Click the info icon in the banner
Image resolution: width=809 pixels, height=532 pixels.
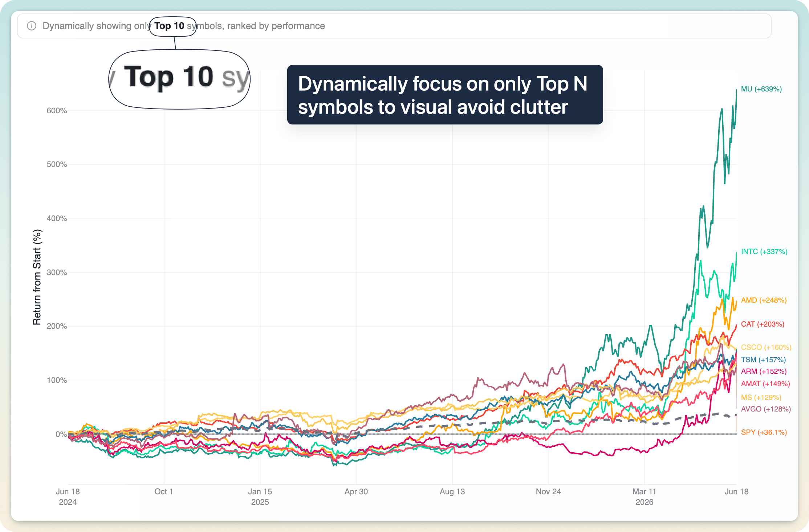pyautogui.click(x=32, y=26)
